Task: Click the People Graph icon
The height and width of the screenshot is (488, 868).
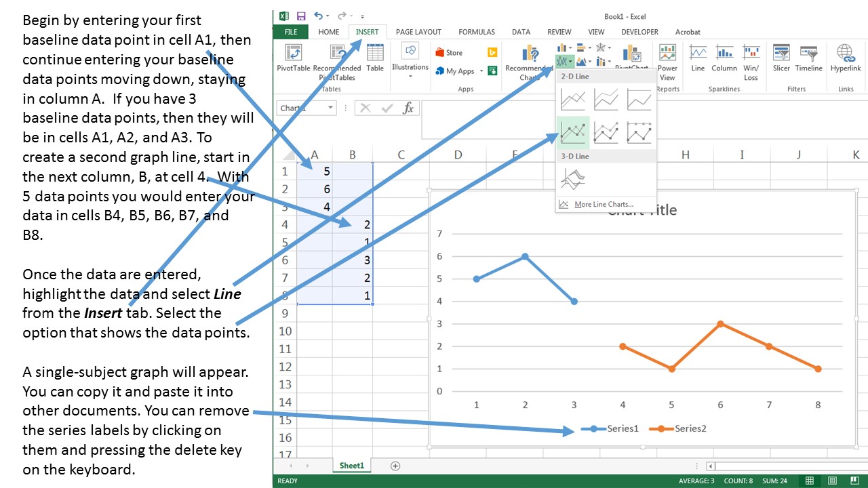Action: click(491, 70)
